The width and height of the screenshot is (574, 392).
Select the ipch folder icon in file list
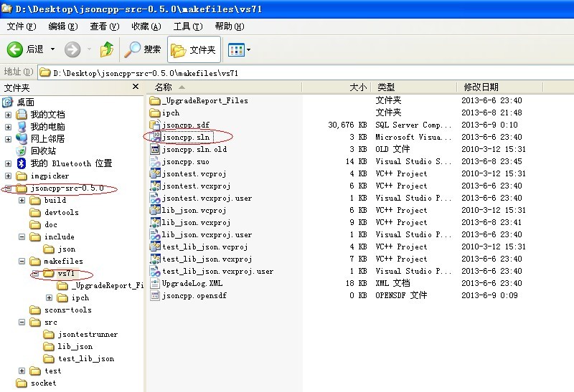(155, 113)
